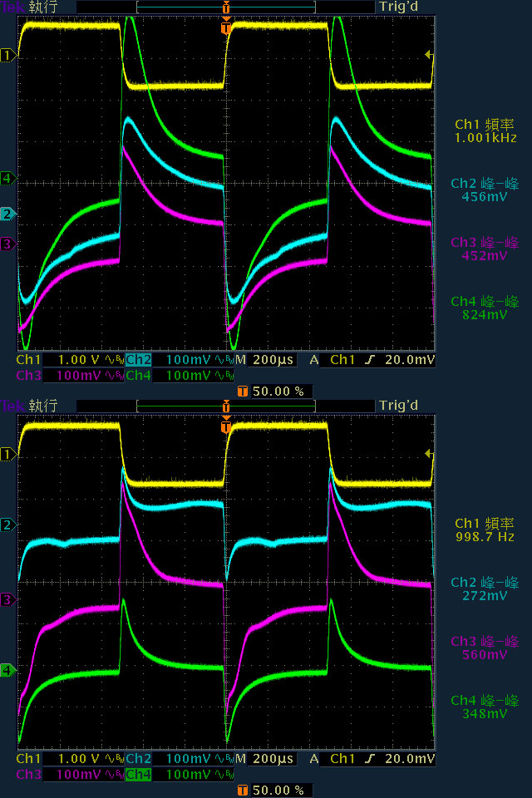
Task: Click the highlighted Ch4 label in lower capture
Action: (139, 774)
